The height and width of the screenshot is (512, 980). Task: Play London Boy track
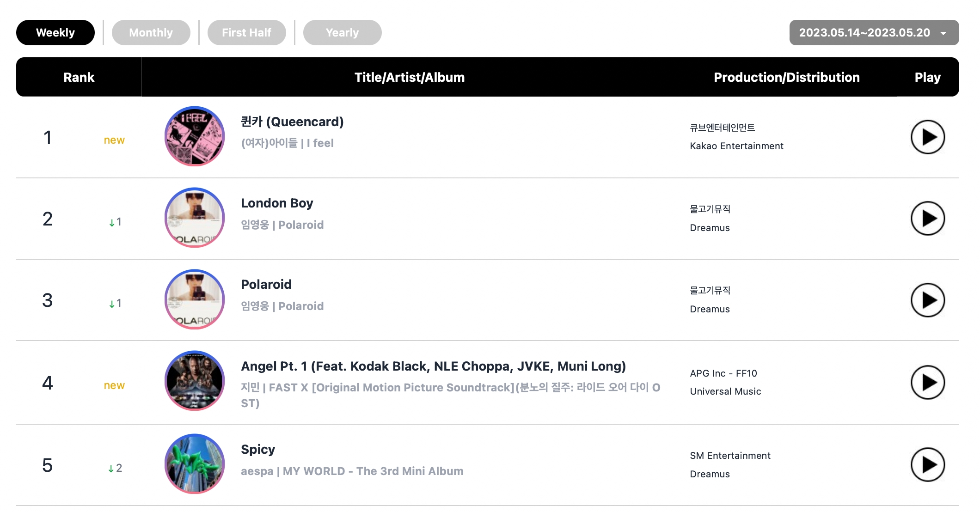[927, 219]
